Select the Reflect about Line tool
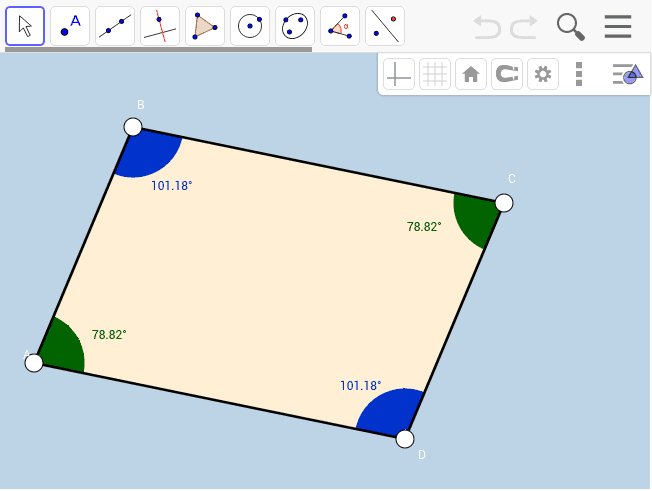 (x=385, y=26)
